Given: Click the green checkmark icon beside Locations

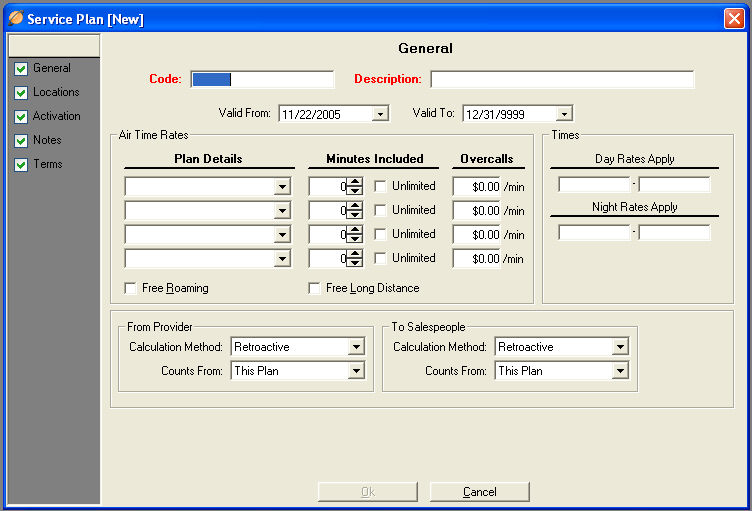Looking at the screenshot, I should tap(20, 93).
